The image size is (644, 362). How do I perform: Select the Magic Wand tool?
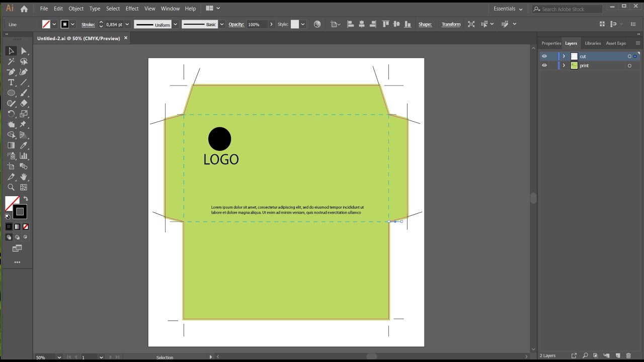(x=11, y=61)
